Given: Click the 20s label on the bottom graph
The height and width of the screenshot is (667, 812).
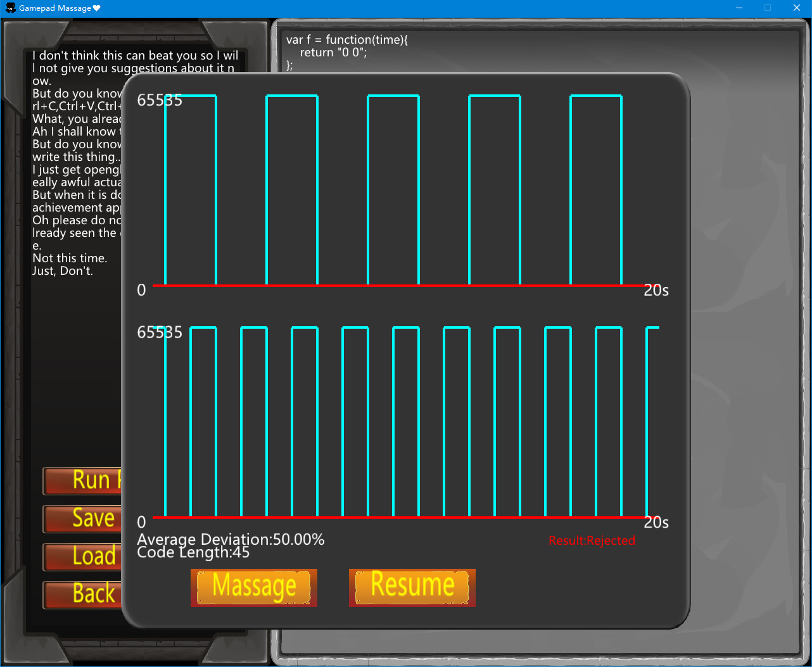Looking at the screenshot, I should (655, 523).
